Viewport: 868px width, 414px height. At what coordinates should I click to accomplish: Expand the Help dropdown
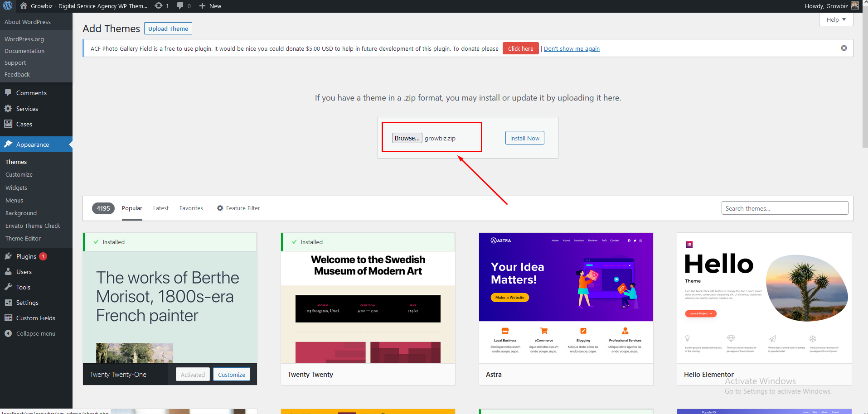(836, 19)
